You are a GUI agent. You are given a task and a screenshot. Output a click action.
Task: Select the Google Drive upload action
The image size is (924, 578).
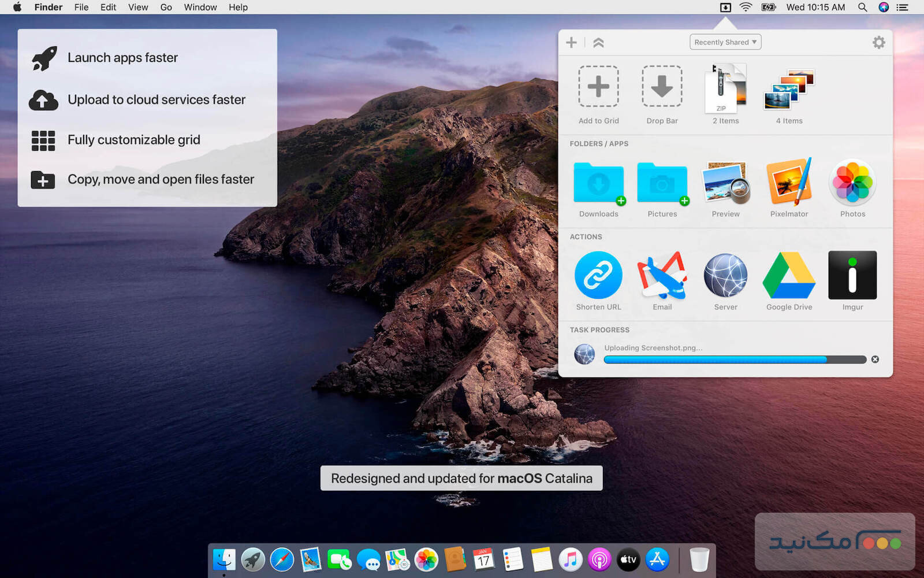coord(789,275)
